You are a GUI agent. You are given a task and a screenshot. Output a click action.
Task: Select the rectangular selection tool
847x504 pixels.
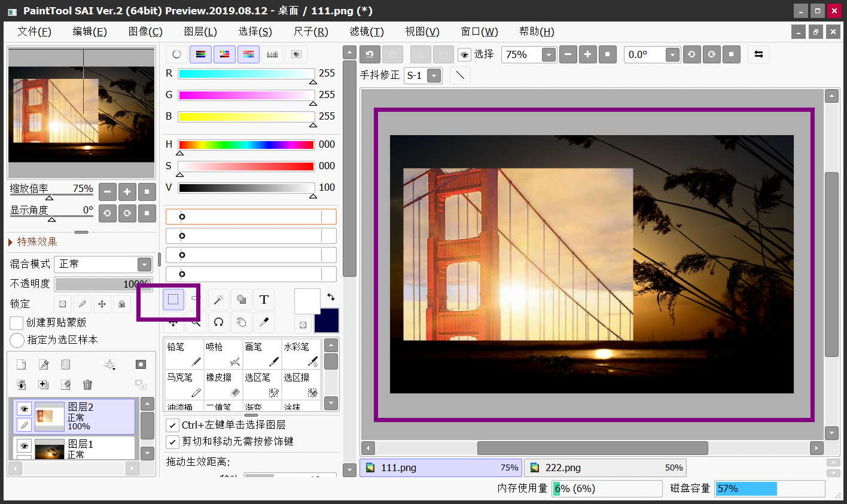(173, 299)
